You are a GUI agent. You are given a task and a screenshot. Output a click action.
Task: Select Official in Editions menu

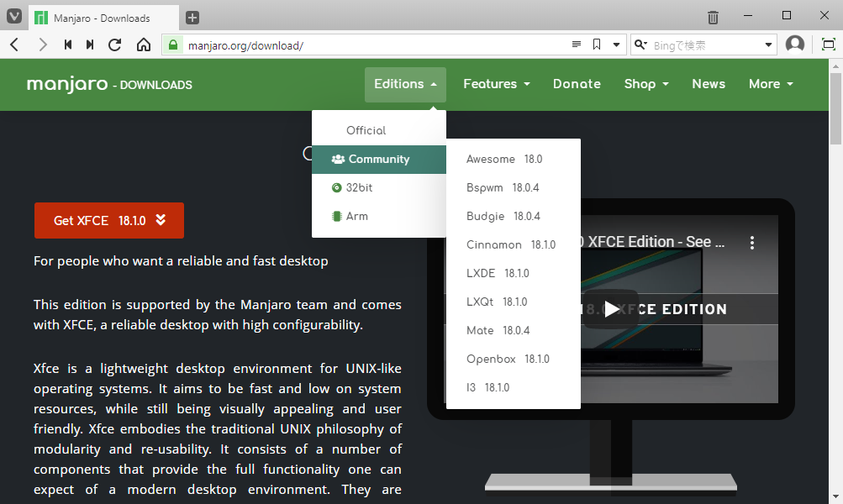click(x=379, y=130)
